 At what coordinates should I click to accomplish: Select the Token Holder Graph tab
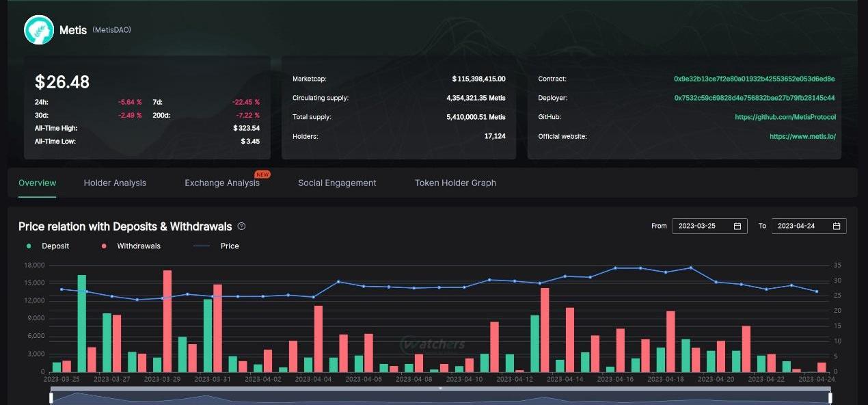[x=455, y=183]
